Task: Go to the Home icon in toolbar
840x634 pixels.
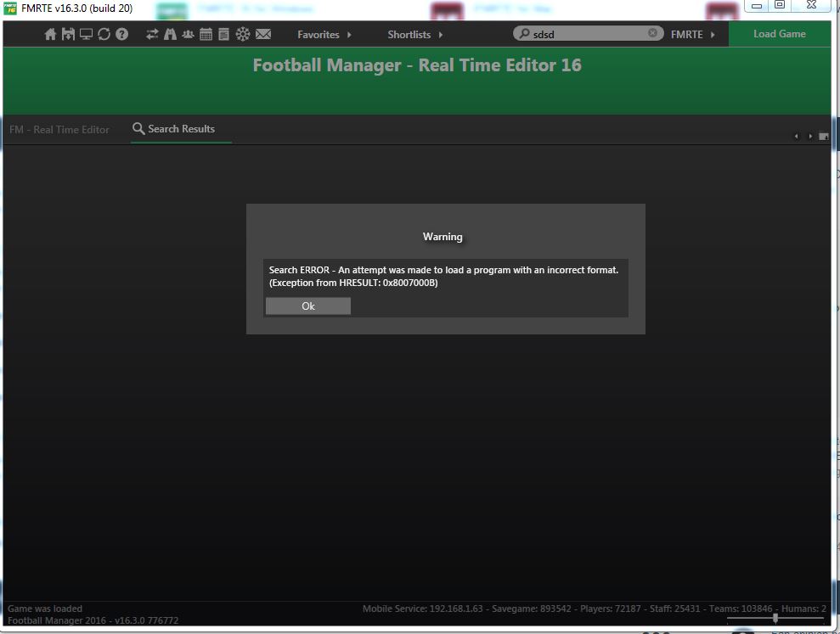Action: click(x=50, y=34)
